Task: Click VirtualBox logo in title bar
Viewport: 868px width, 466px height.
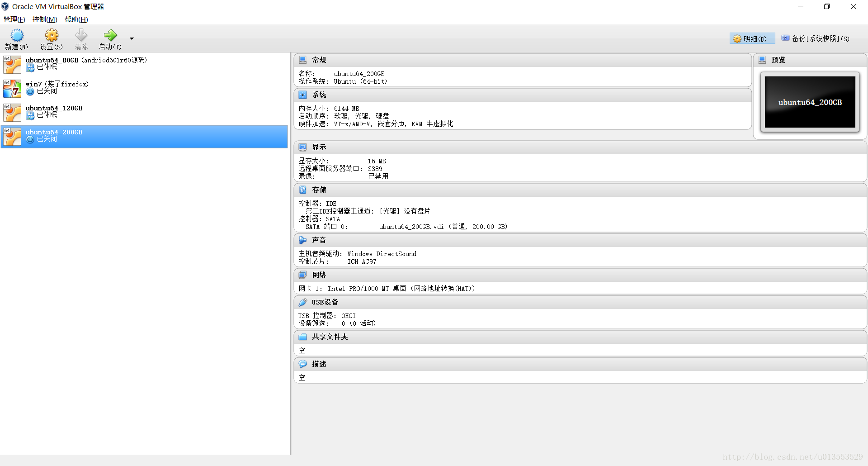Action: click(x=5, y=6)
